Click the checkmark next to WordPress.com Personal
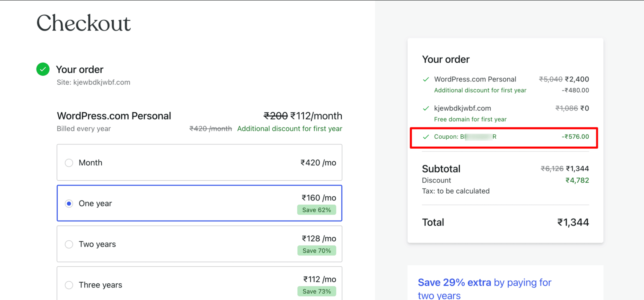Viewport: 644px width, 300px height. click(x=426, y=79)
